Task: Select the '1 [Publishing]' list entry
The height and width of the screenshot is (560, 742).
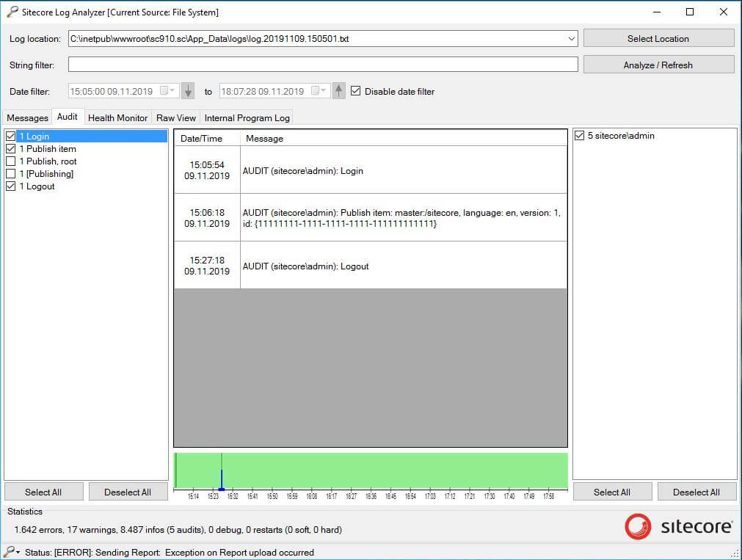Action: (x=46, y=174)
